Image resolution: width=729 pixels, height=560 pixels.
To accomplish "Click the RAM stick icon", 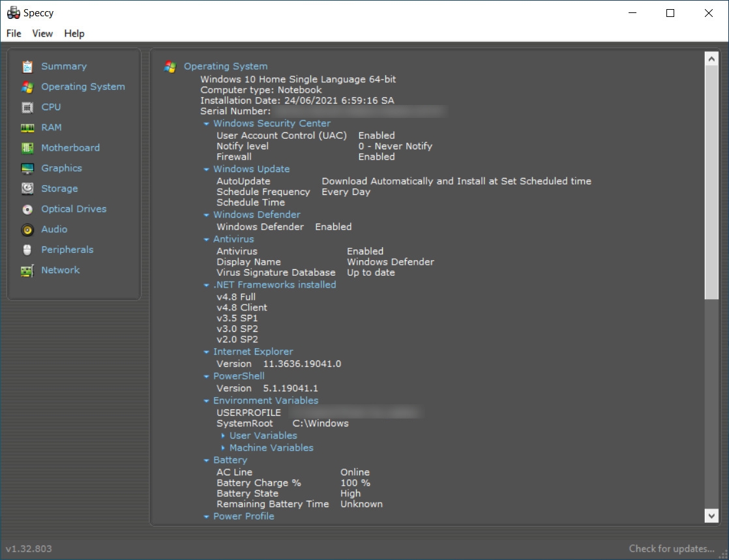I will [27, 128].
